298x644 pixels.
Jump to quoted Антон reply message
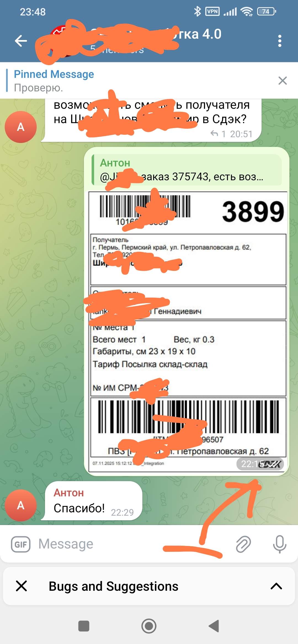click(187, 170)
